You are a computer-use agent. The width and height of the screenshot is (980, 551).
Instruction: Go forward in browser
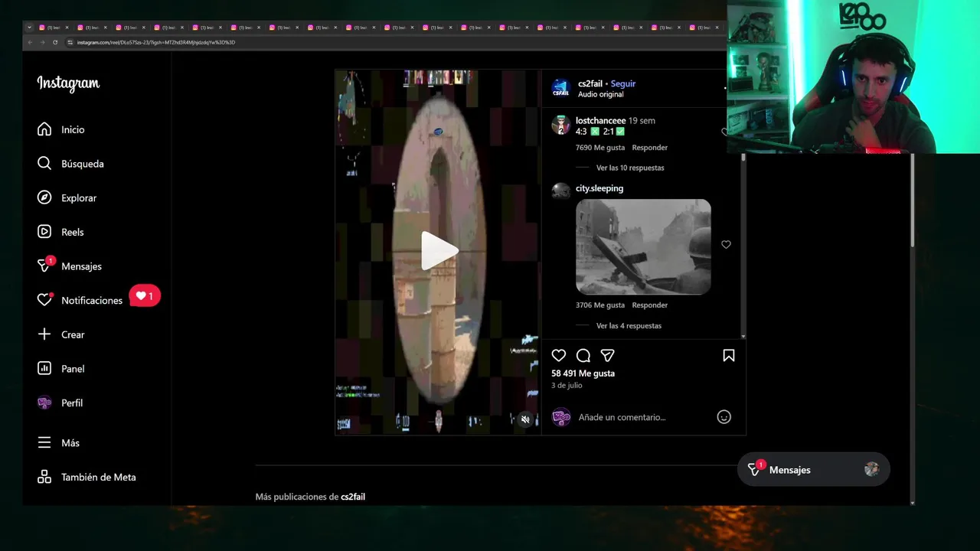point(43,42)
